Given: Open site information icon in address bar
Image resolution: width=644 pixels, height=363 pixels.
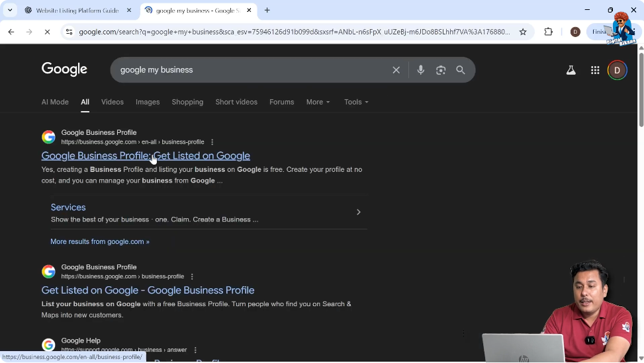Looking at the screenshot, I should click(x=69, y=32).
